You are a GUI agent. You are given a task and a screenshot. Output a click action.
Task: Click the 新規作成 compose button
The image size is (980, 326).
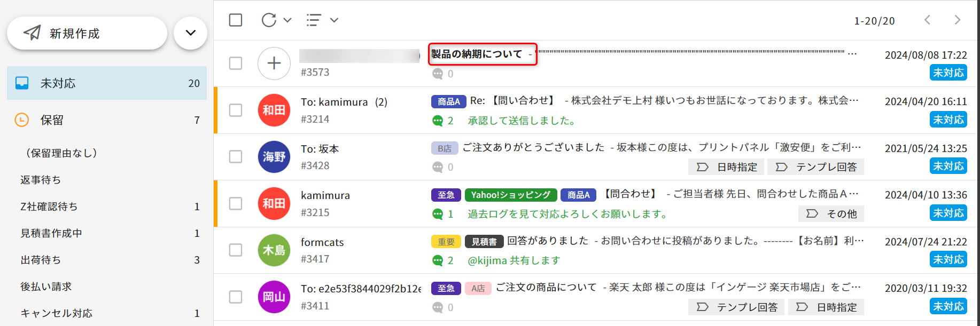(87, 33)
